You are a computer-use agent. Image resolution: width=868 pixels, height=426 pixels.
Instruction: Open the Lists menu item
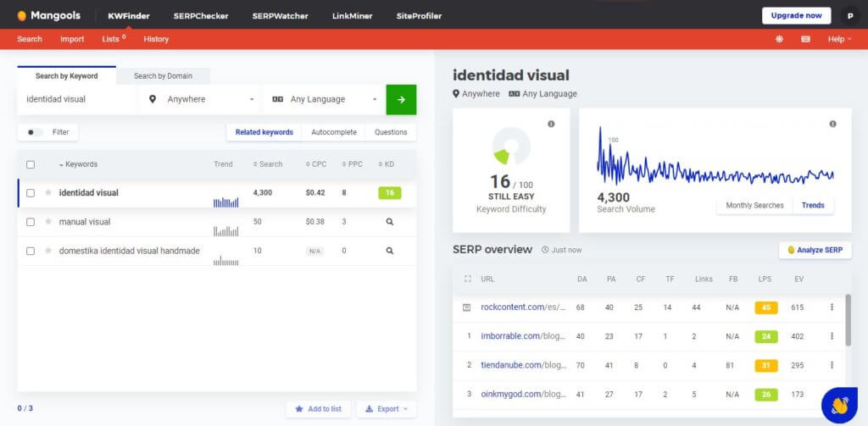click(114, 39)
